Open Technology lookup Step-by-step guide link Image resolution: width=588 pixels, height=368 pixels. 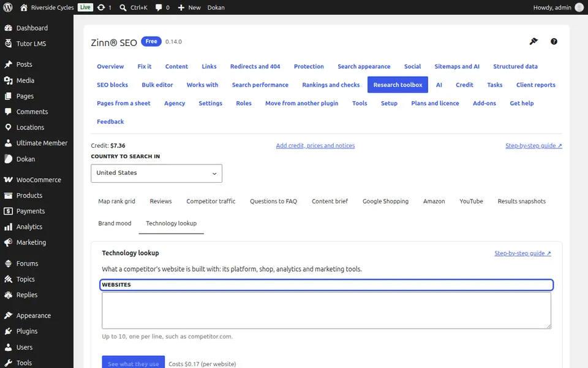point(522,253)
